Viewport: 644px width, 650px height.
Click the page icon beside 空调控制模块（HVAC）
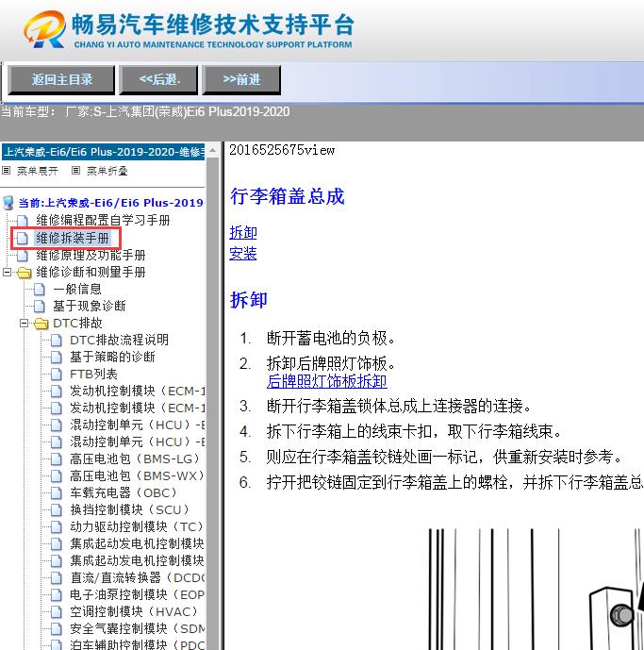tap(57, 612)
